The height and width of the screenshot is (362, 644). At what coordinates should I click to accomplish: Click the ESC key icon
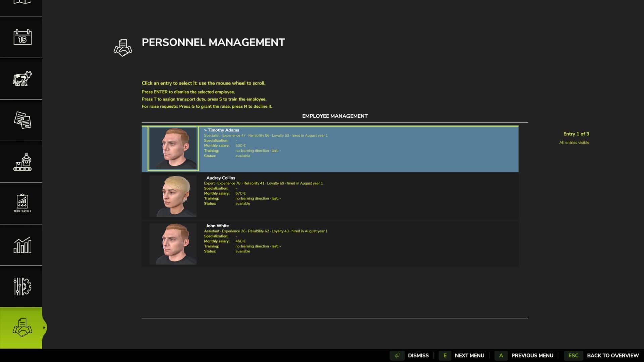point(573,355)
